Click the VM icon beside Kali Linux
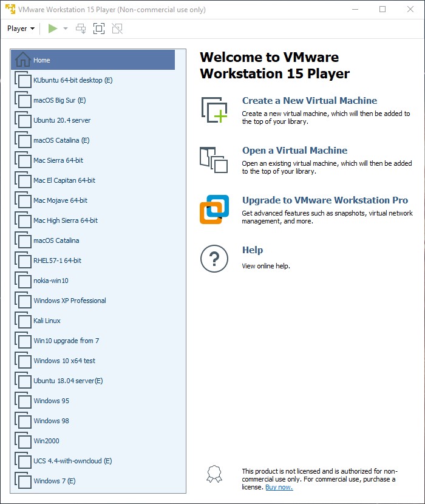425x504 pixels. [x=23, y=321]
